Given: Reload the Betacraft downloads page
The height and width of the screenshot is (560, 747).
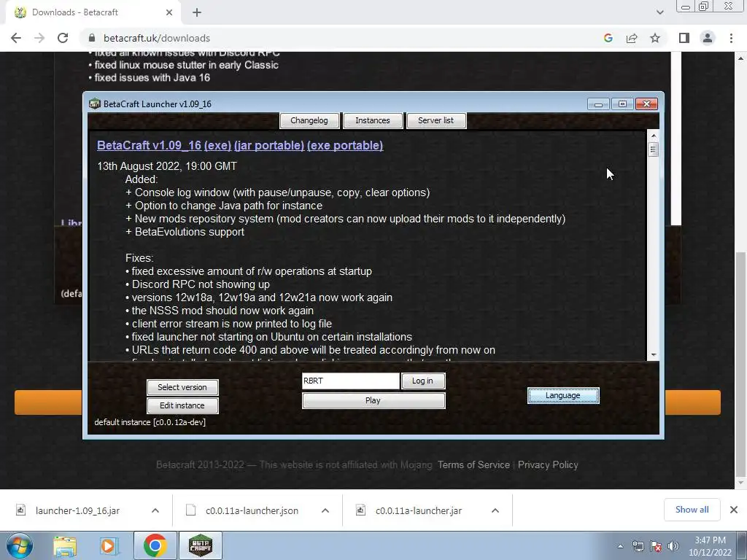Looking at the screenshot, I should tap(63, 38).
